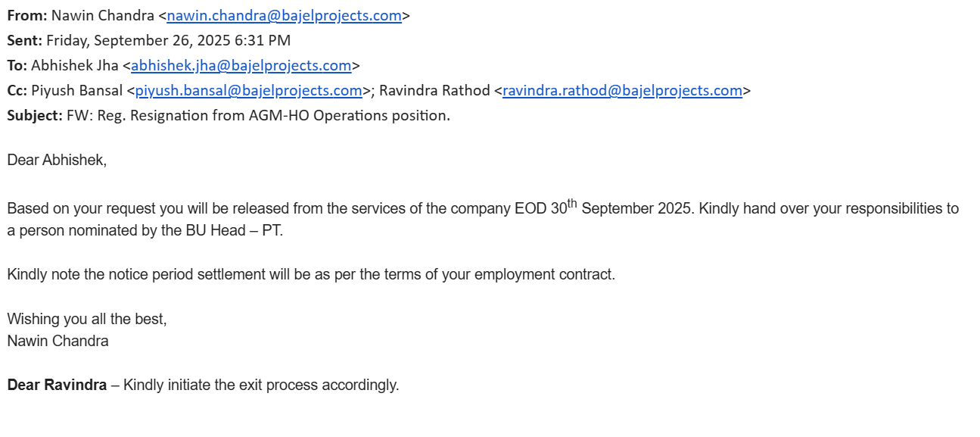Click the bold "To:" header label
This screenshot has height=437, width=980.
click(x=17, y=65)
